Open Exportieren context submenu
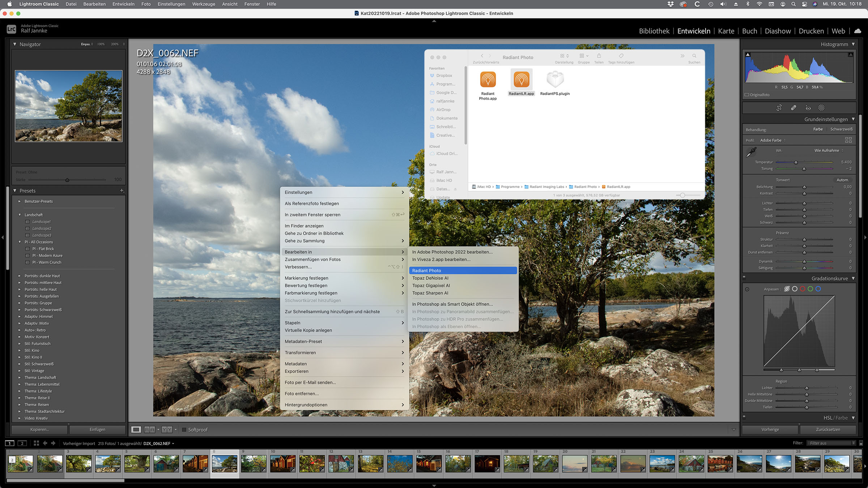Viewport: 868px width, 488px height. pyautogui.click(x=344, y=371)
